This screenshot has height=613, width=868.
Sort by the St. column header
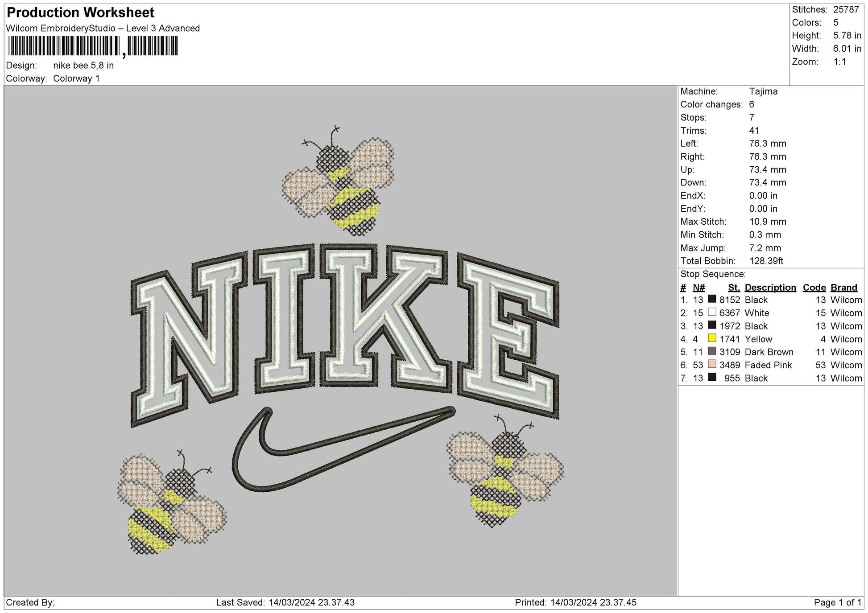point(734,287)
